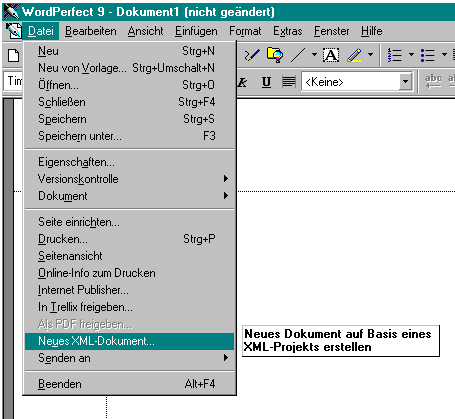Open dropdown arrow beside numbered list
455x419 pixels.
tap(411, 55)
